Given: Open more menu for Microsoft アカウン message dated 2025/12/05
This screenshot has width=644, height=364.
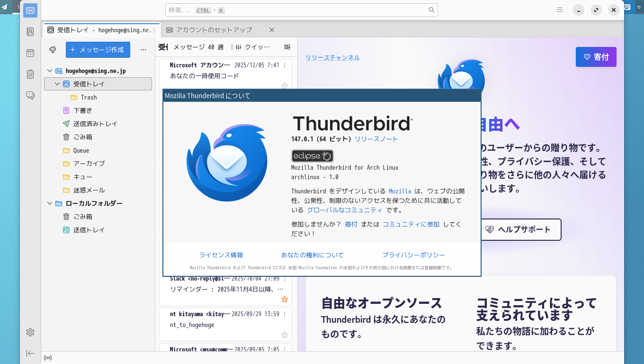Looking at the screenshot, I should point(285,65).
